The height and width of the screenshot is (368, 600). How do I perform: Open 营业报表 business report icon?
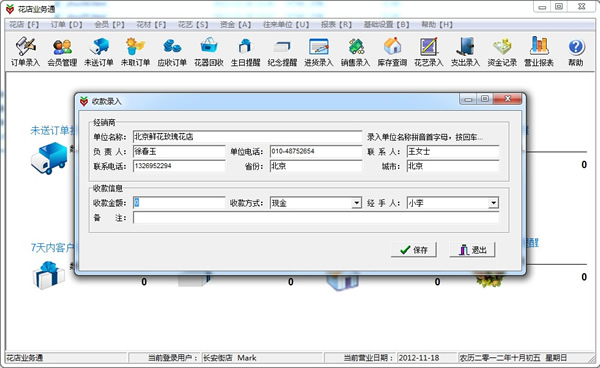point(539,52)
